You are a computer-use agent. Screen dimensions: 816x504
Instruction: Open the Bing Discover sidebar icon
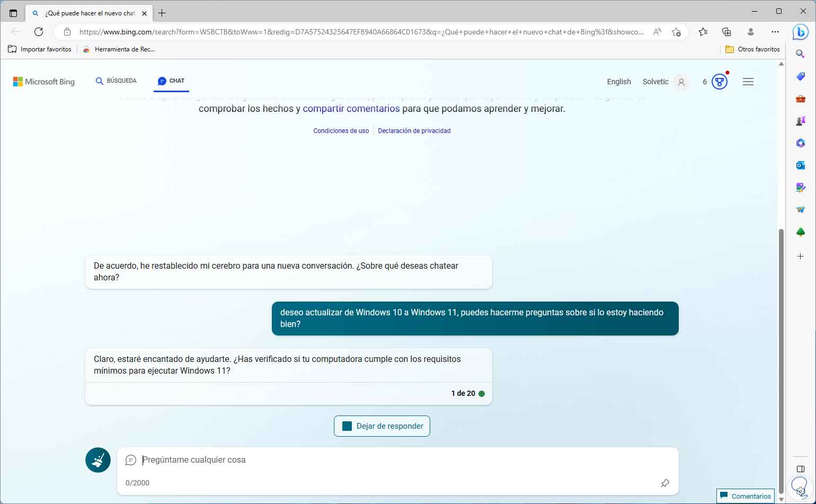(x=800, y=32)
